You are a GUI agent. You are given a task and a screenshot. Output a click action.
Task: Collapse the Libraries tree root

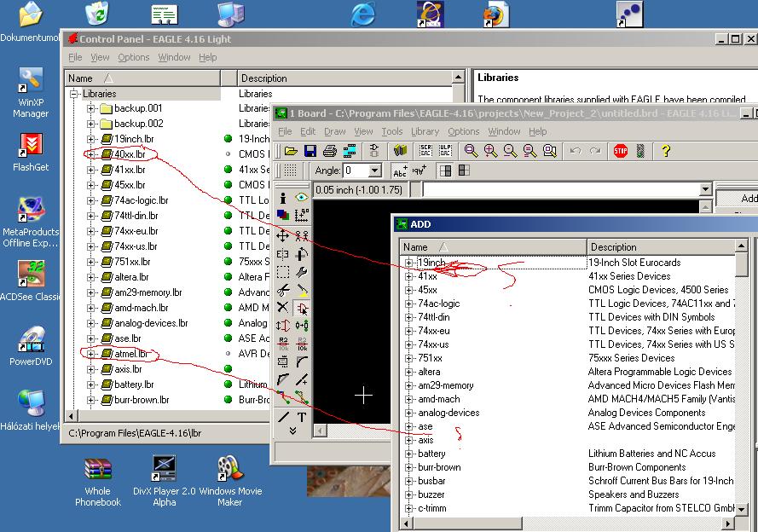point(73,94)
